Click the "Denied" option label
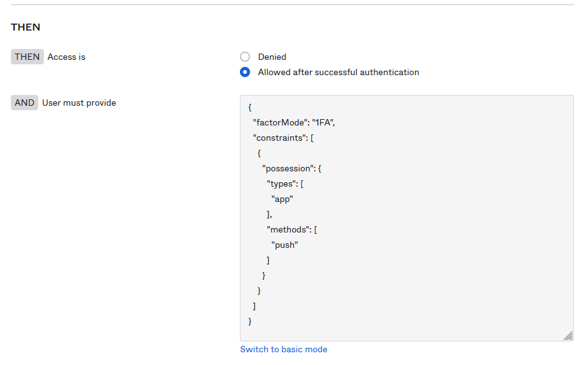Image resolution: width=588 pixels, height=365 pixels. (x=272, y=57)
